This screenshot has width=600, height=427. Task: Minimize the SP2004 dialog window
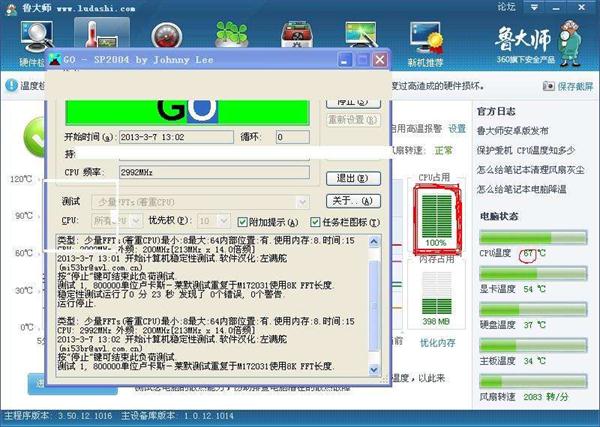tap(345, 60)
